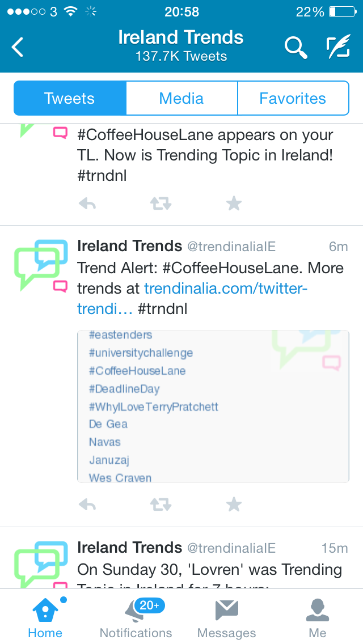
Task: Reply to the top #CoffeeHouseLane tweet
Action: tap(87, 204)
